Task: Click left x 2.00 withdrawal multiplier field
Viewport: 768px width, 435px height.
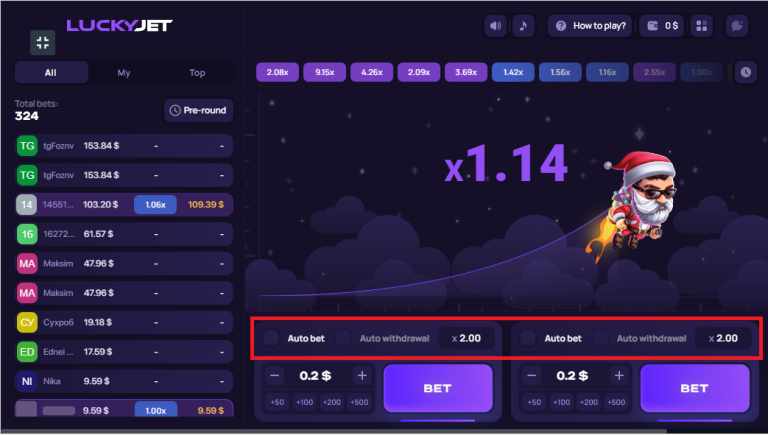Action: tap(466, 338)
